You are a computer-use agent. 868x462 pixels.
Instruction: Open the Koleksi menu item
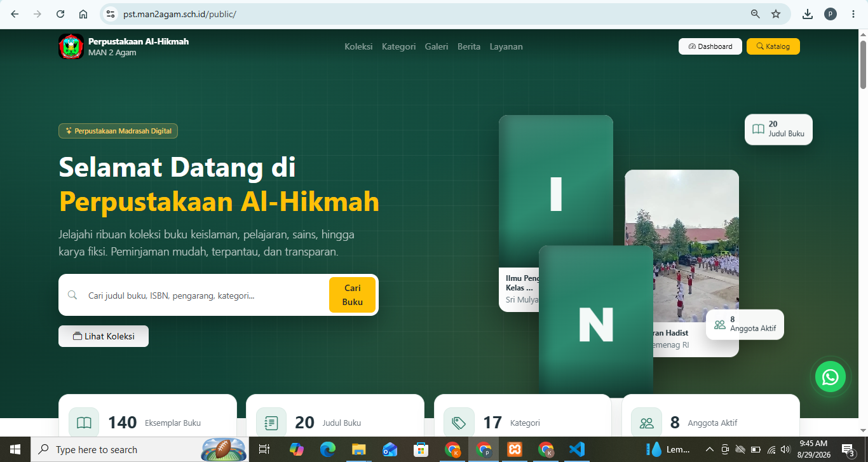pos(358,46)
